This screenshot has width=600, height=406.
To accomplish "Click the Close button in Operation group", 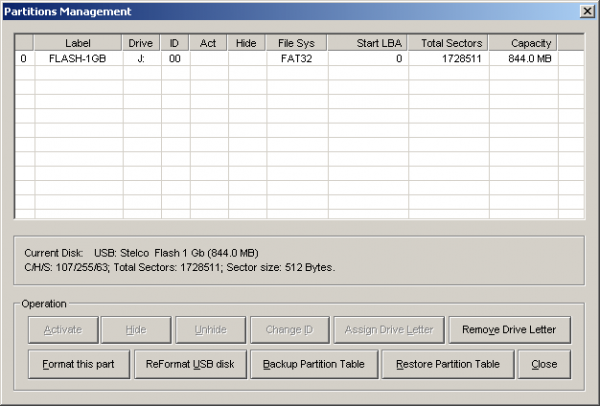I will pyautogui.click(x=544, y=364).
